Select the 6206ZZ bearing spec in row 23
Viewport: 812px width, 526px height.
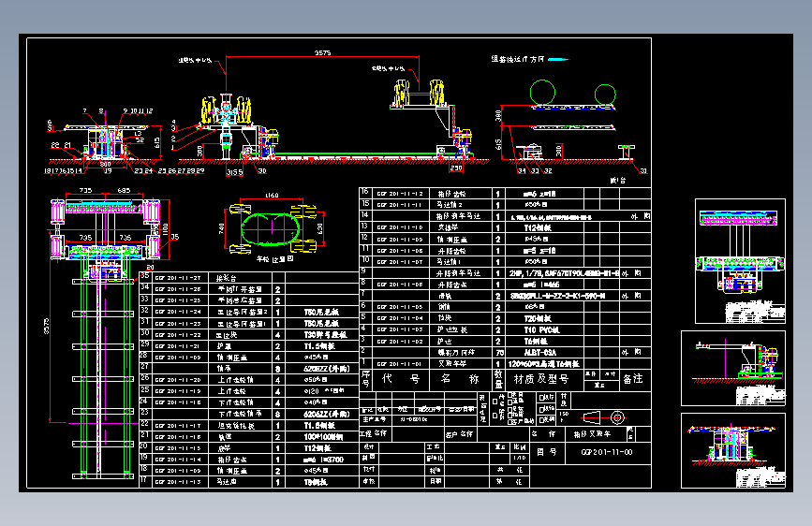[x=326, y=415]
